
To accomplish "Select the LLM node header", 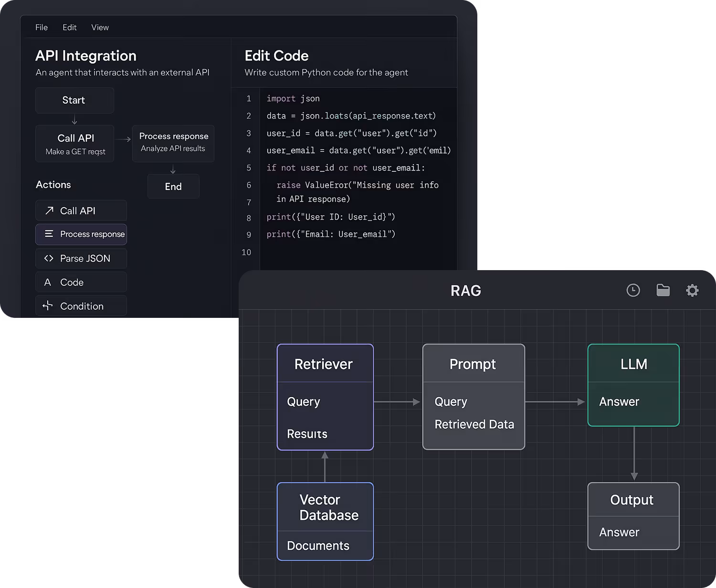I will pos(633,364).
